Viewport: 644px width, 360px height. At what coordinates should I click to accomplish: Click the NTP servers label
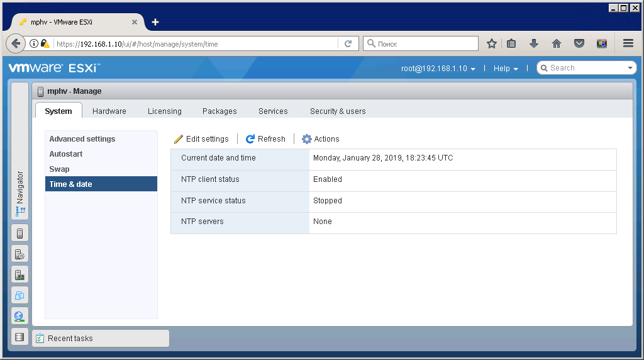pyautogui.click(x=202, y=222)
